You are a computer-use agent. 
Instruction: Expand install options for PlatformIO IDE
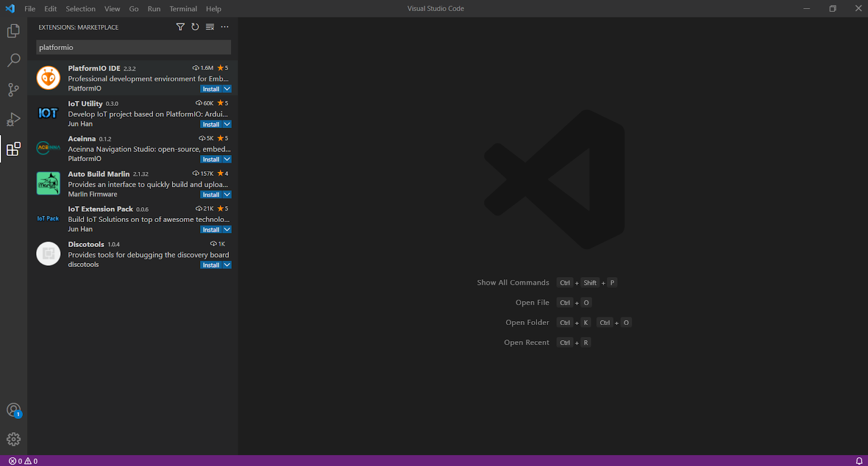click(227, 89)
